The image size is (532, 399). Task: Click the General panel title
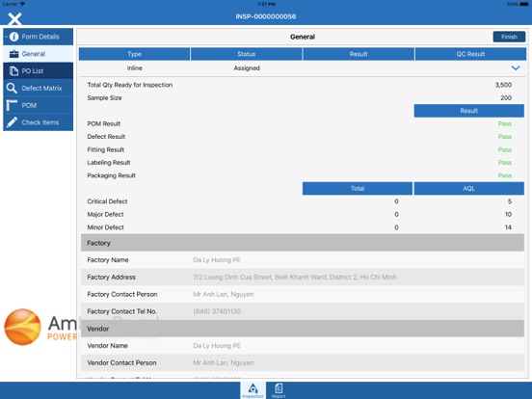coord(303,37)
